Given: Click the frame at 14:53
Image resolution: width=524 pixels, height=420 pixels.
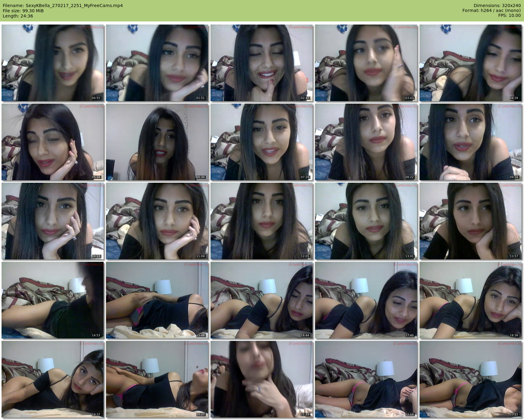Looking at the screenshot, I should (53, 300).
